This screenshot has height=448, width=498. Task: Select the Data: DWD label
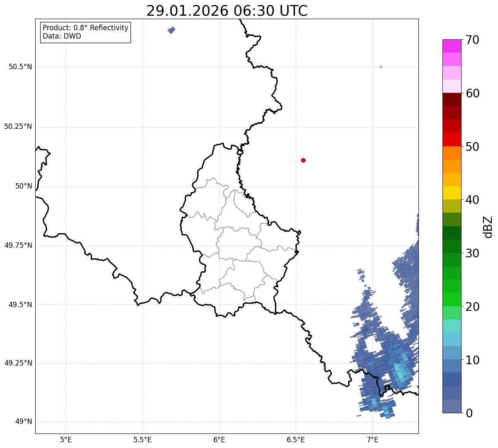(x=62, y=36)
